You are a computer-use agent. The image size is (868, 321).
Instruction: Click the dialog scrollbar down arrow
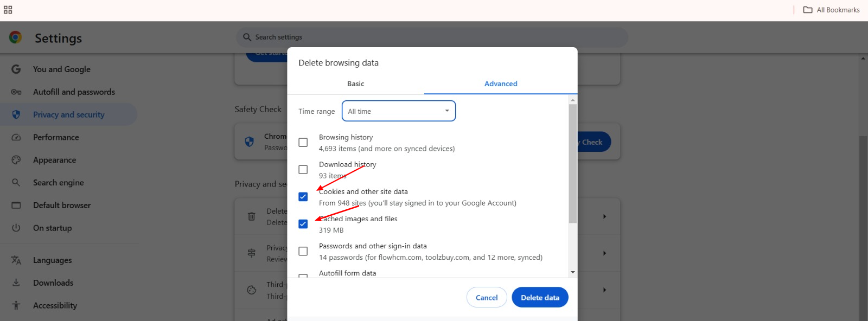[573, 272]
